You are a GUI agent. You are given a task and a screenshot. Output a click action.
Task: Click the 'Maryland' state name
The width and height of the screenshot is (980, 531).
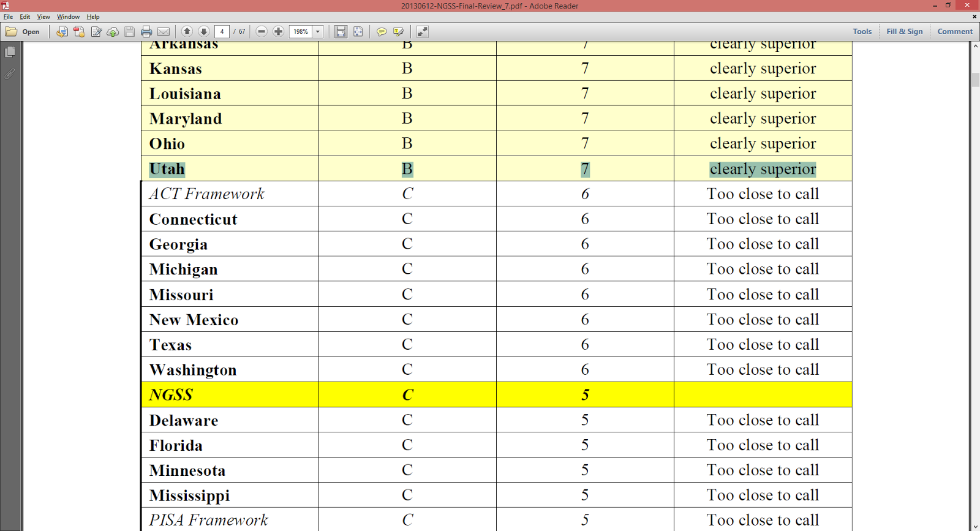coord(186,119)
